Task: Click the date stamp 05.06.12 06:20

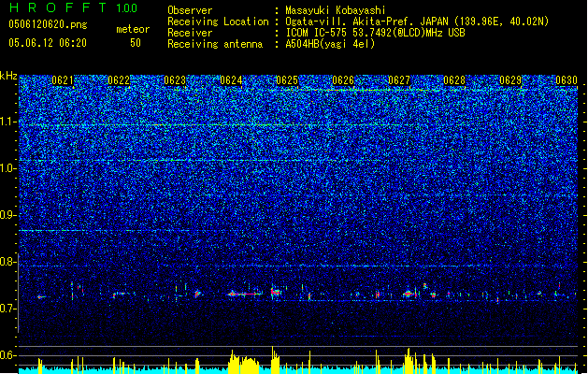Action: tap(48, 43)
